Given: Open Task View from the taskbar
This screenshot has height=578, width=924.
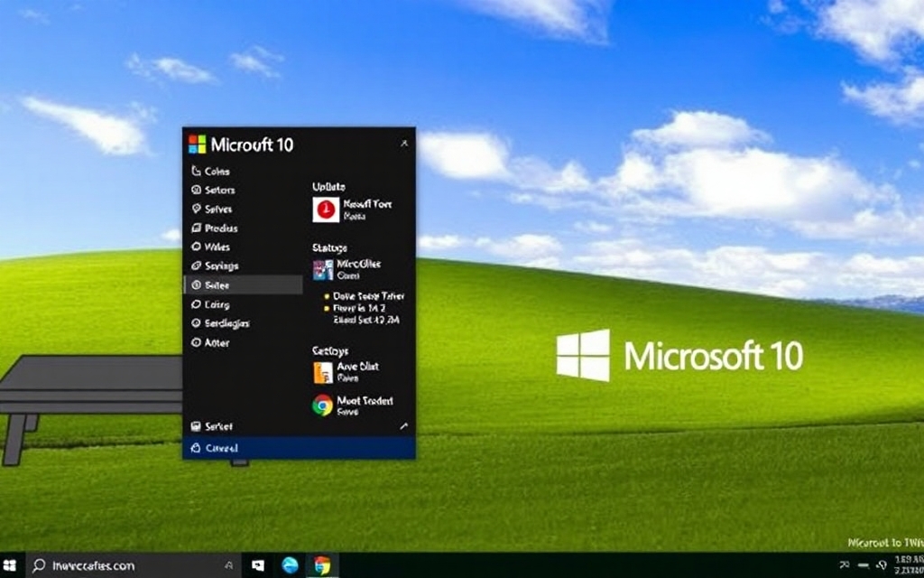Looking at the screenshot, I should [258, 565].
